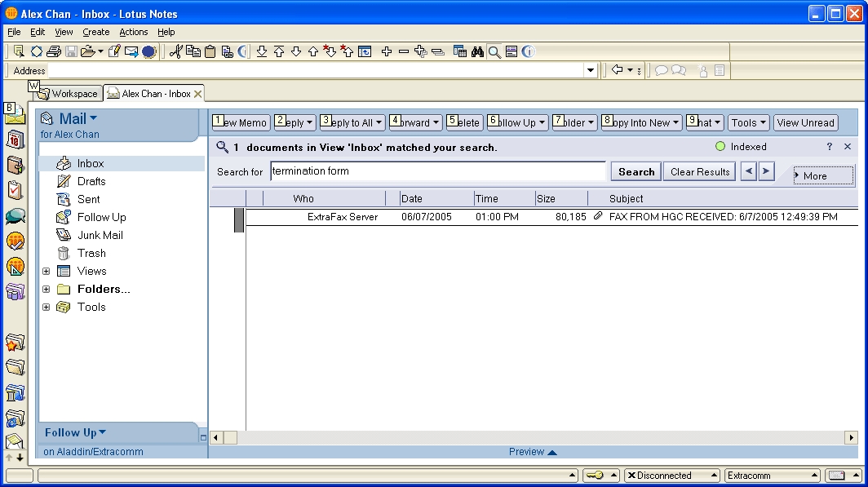Click the Search for text field

(x=438, y=171)
